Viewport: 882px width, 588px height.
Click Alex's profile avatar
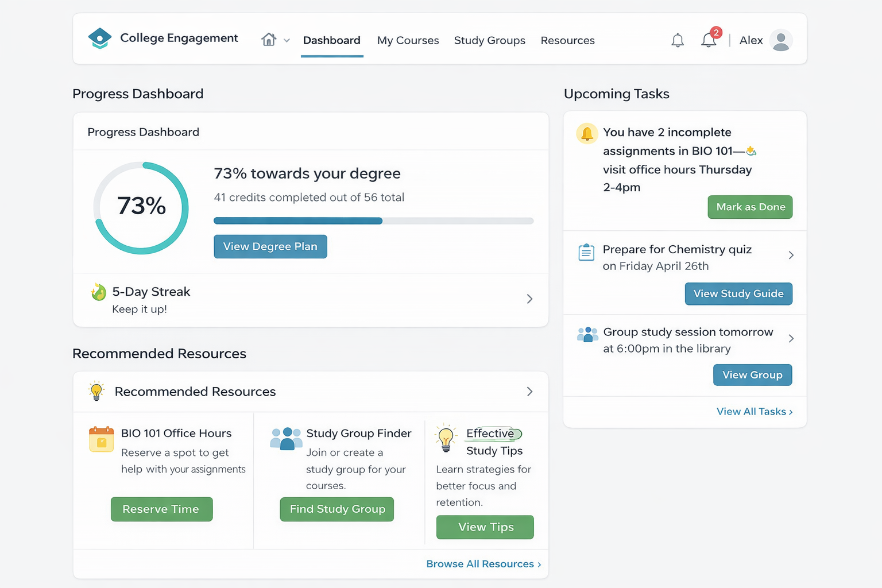pyautogui.click(x=781, y=40)
